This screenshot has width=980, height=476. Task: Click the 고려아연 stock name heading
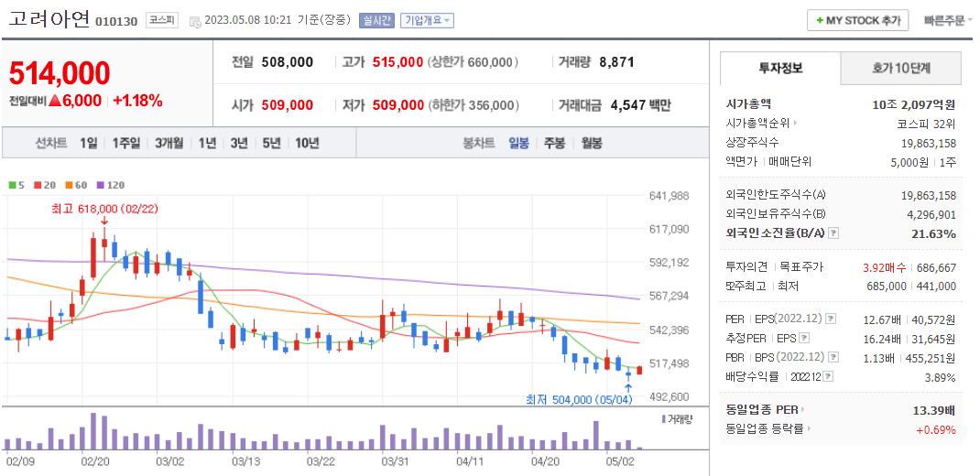point(49,18)
